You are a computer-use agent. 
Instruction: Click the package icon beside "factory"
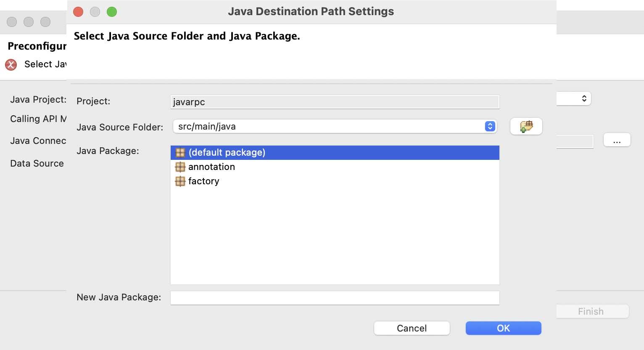click(180, 181)
